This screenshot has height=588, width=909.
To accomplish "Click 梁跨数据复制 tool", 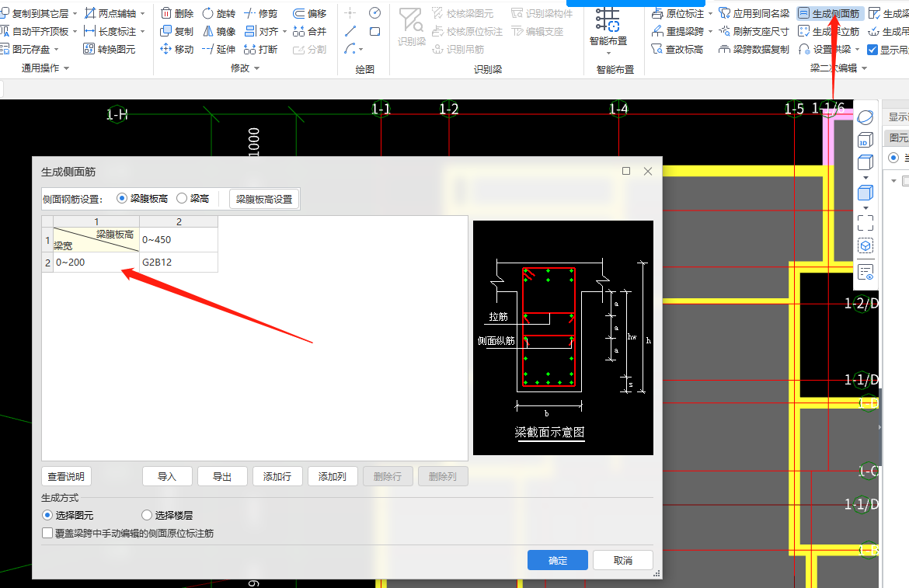I will 754,49.
